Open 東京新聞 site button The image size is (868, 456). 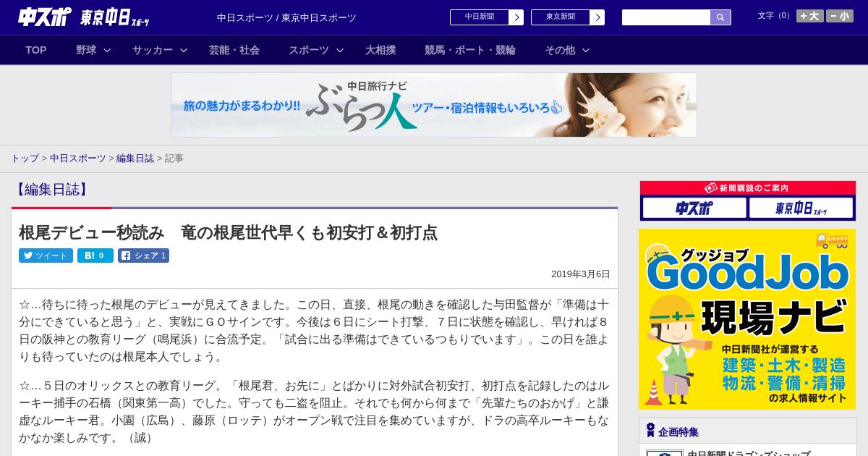561,17
